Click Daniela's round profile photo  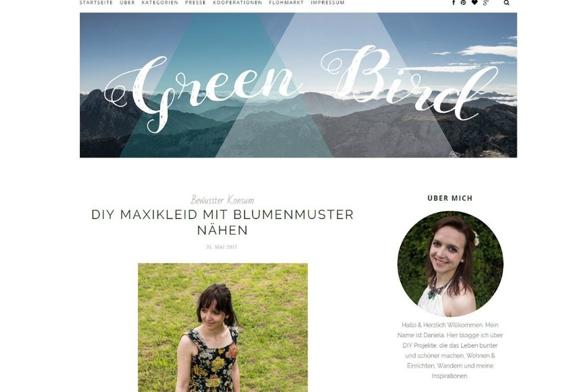pos(450,264)
